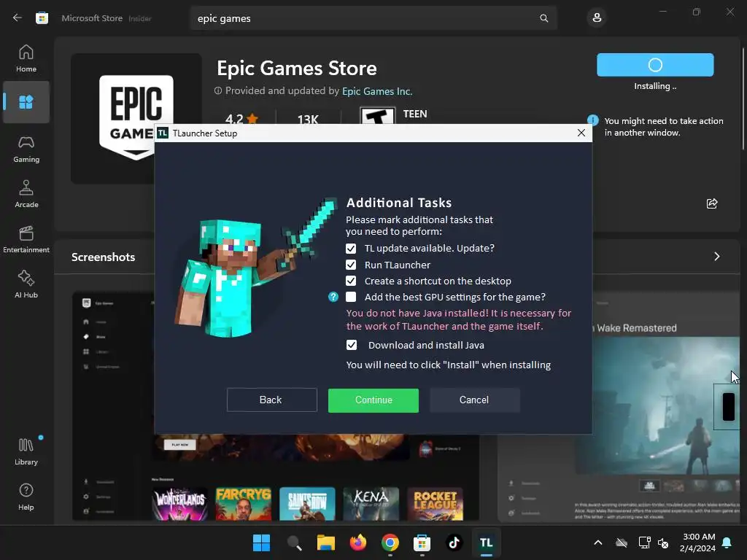747x560 pixels.
Task: Open Help in the Store sidebar
Action: (x=26, y=497)
